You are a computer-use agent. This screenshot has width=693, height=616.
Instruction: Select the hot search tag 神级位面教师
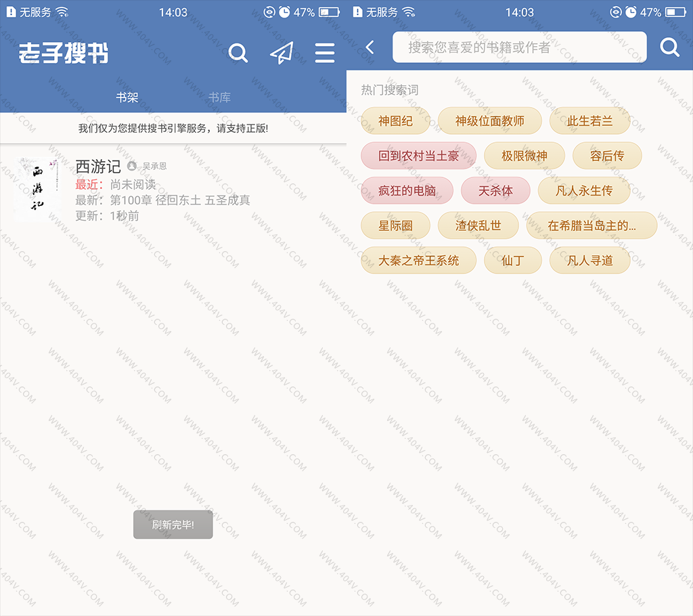pyautogui.click(x=489, y=121)
